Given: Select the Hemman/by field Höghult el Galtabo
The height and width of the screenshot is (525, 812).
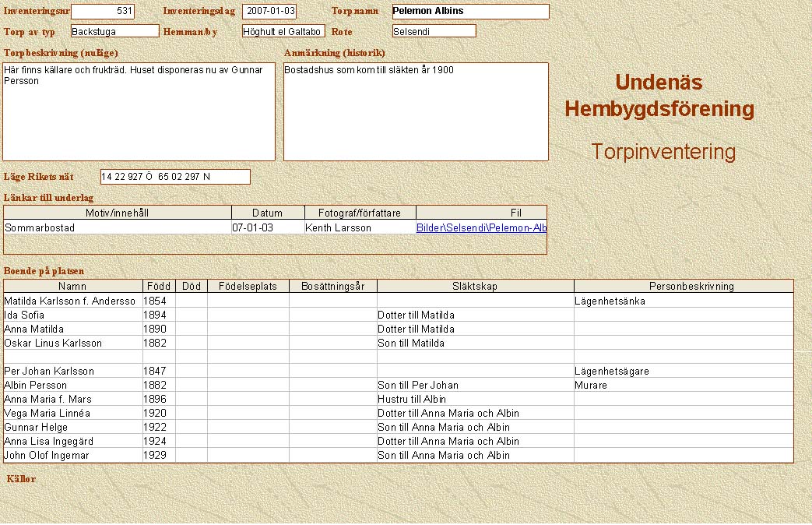Looking at the screenshot, I should click(283, 31).
